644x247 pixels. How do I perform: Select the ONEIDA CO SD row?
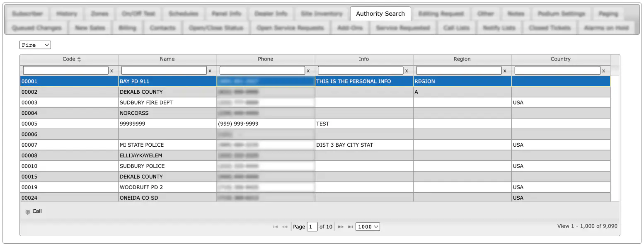coord(315,197)
